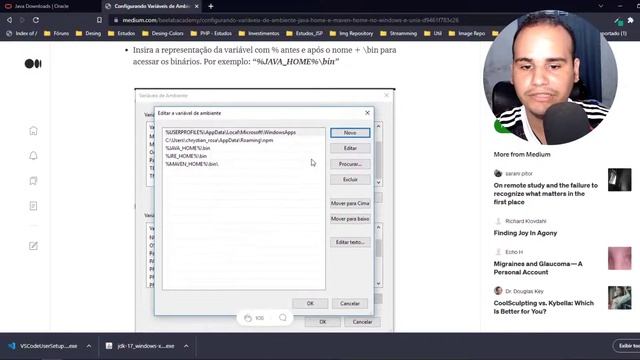Open the Fóruns bookmark folder
Viewport: 640px width, 360px height.
click(x=56, y=33)
